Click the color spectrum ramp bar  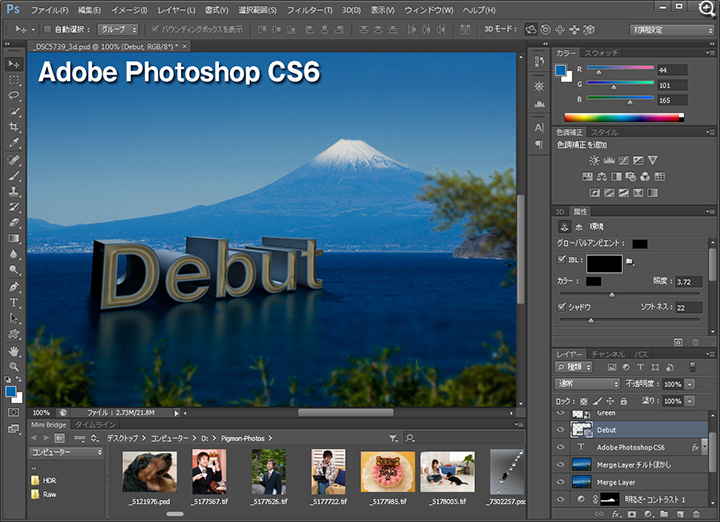tap(624, 118)
